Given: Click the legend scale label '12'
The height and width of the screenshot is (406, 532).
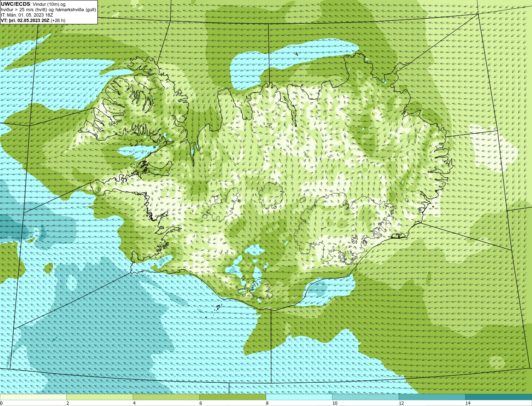Looking at the screenshot, I should pyautogui.click(x=401, y=403).
